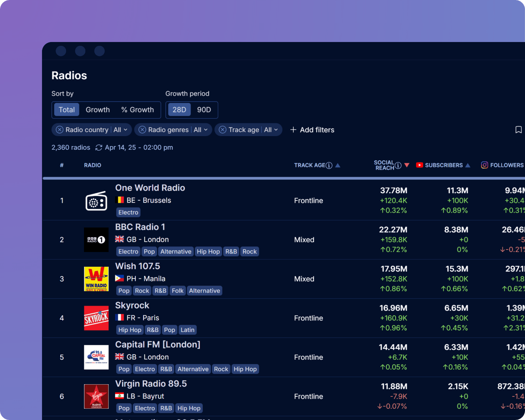Select the 28D growth period

point(179,110)
